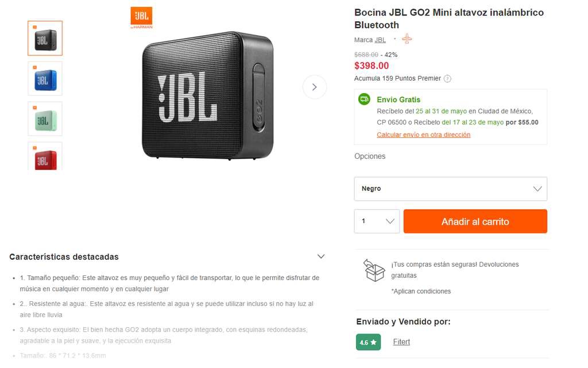Select the red speaker thumbnail
The height and width of the screenshot is (368, 588).
click(x=45, y=156)
